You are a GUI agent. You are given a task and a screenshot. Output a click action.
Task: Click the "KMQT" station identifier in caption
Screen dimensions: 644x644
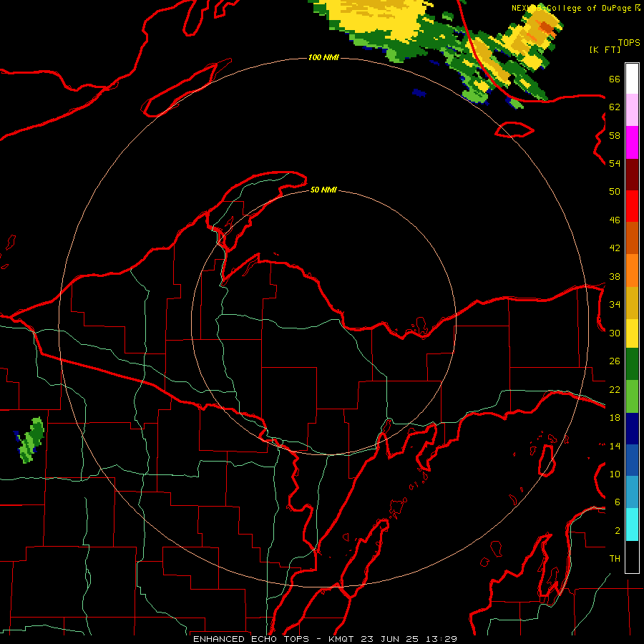pos(341,639)
